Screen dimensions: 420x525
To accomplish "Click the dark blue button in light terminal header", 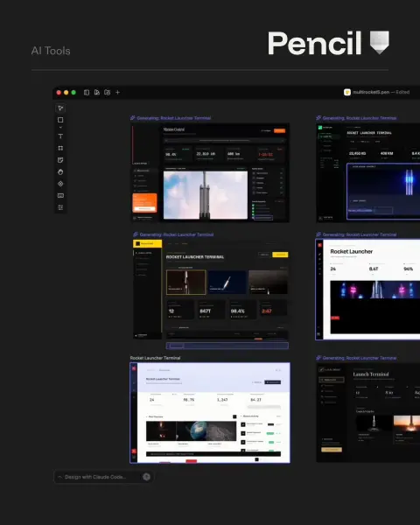I will 273,382.
